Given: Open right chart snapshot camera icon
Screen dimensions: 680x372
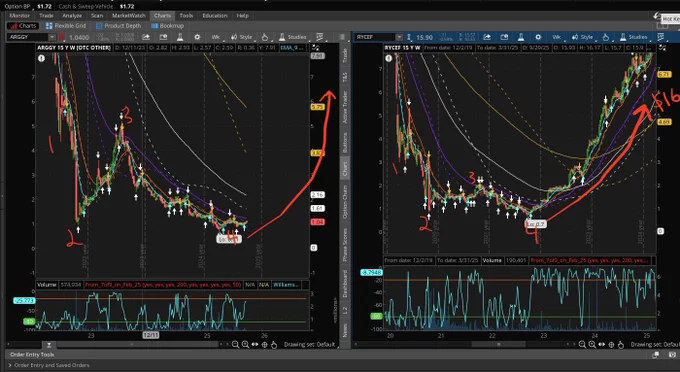Looking at the screenshot, I should 504,37.
